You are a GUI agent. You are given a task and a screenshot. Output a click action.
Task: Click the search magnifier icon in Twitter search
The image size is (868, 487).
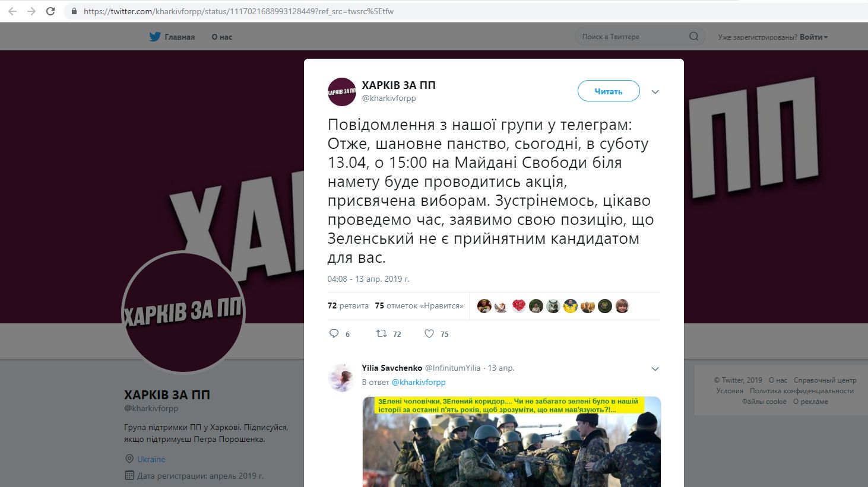(x=693, y=37)
